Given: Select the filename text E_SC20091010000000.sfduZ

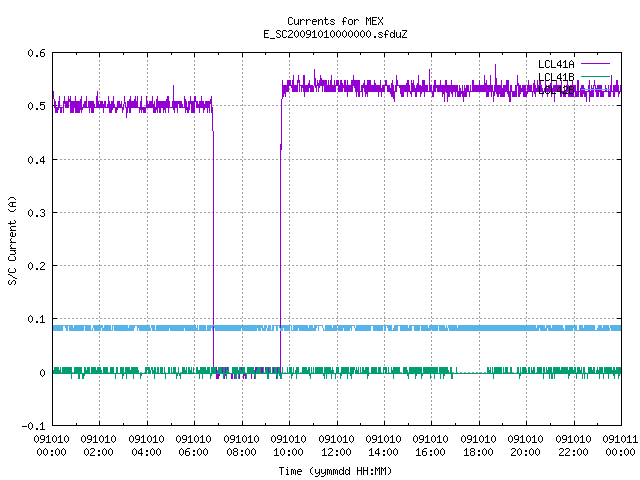Looking at the screenshot, I should [x=335, y=34].
